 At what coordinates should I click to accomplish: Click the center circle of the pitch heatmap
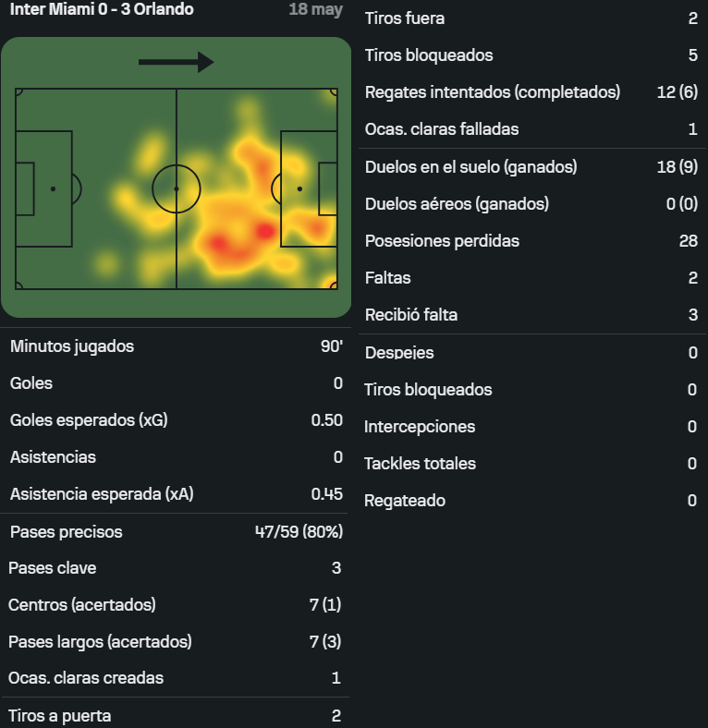click(176, 189)
